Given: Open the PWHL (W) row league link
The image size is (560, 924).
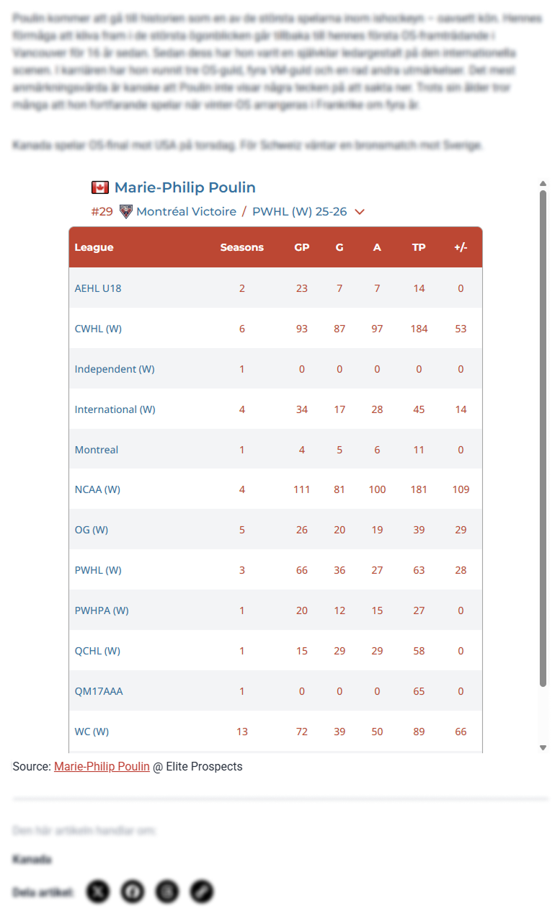Looking at the screenshot, I should [98, 570].
